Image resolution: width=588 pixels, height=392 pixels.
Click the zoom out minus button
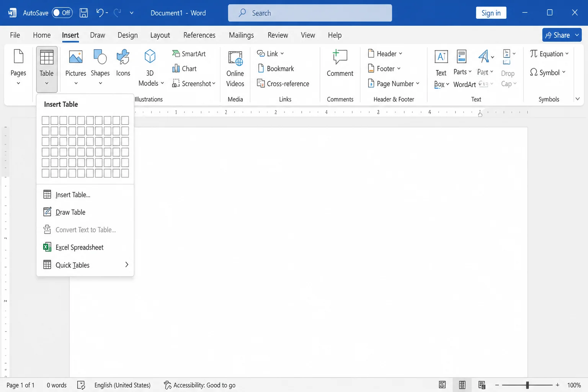pyautogui.click(x=497, y=385)
